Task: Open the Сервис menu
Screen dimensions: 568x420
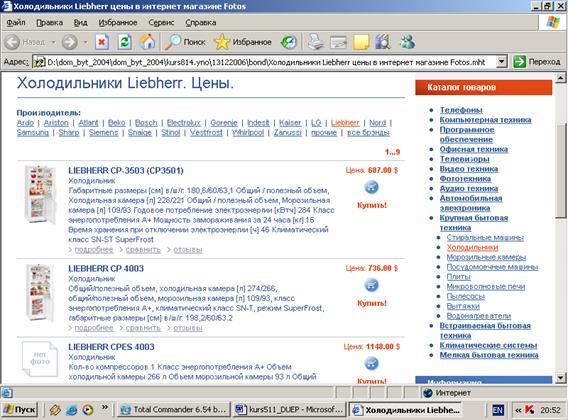Action: pyautogui.click(x=161, y=22)
